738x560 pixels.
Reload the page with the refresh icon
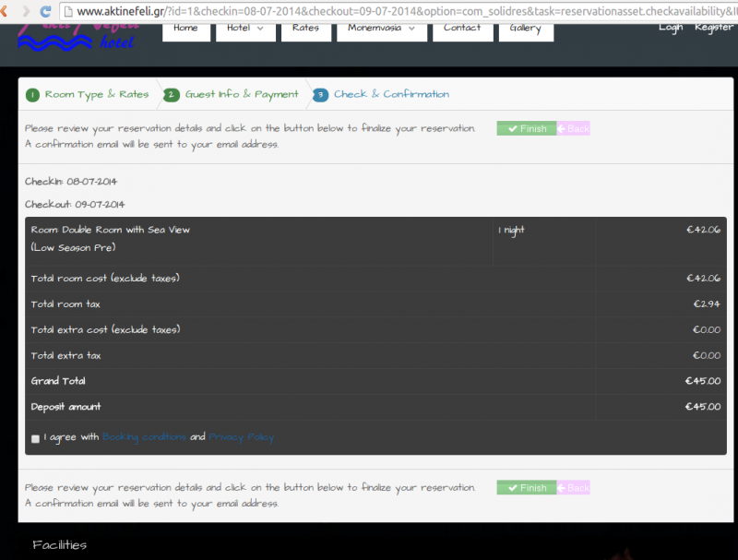pos(47,11)
